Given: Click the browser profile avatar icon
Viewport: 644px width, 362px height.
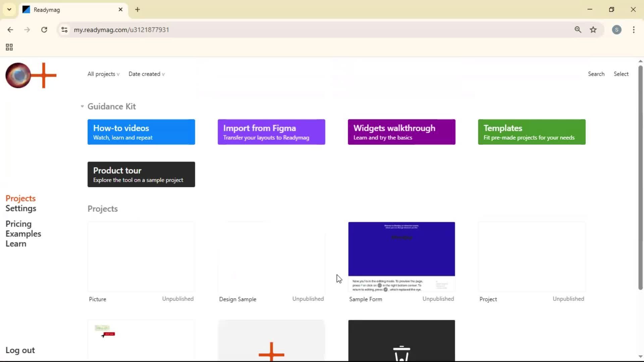Looking at the screenshot, I should tap(617, 29).
